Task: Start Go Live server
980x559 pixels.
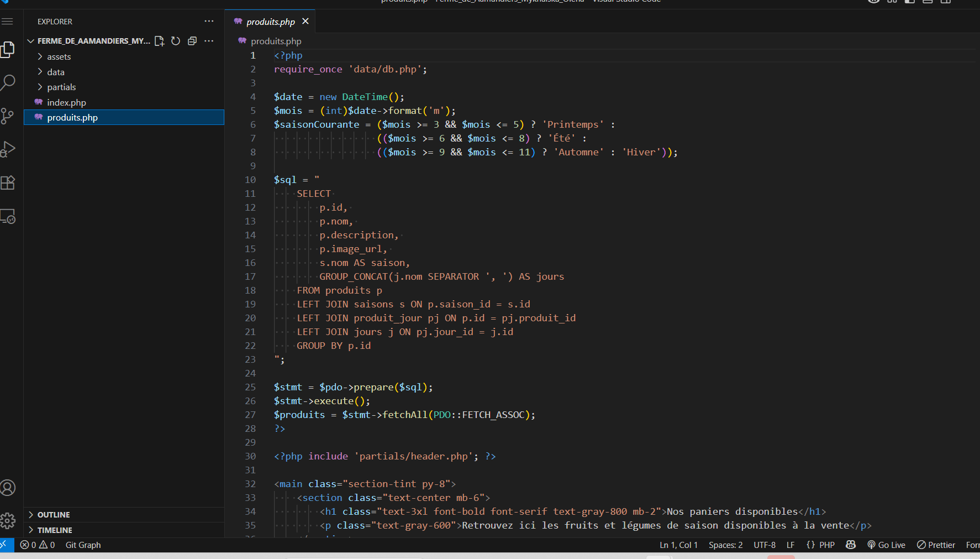Action: [886, 545]
